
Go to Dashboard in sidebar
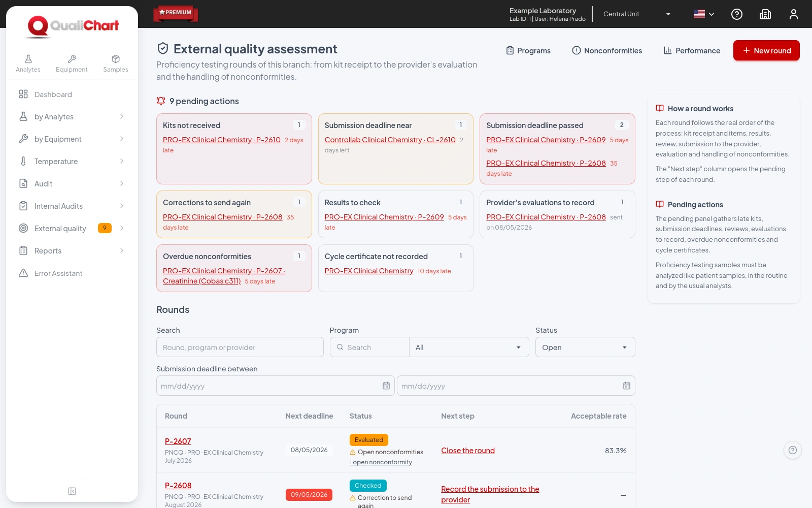[x=72, y=94]
